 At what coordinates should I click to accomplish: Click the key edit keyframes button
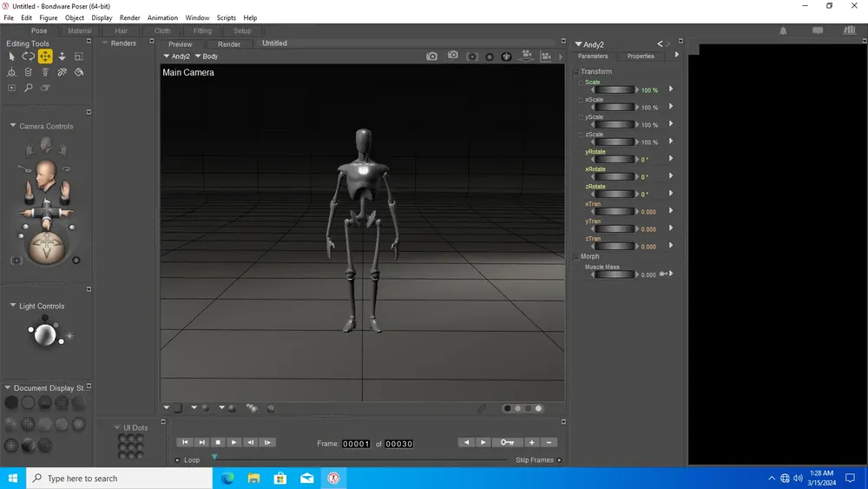[508, 442]
